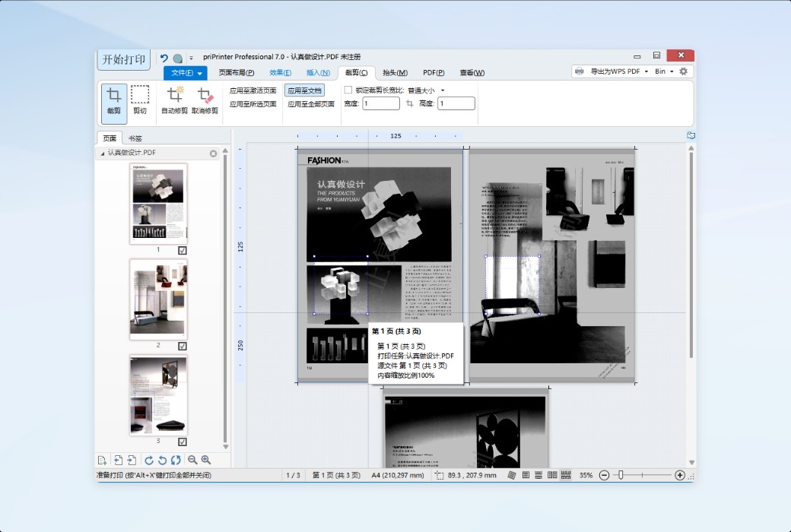
Task: Open the 导出为WPS PDF dropdown arrow
Action: 646,71
